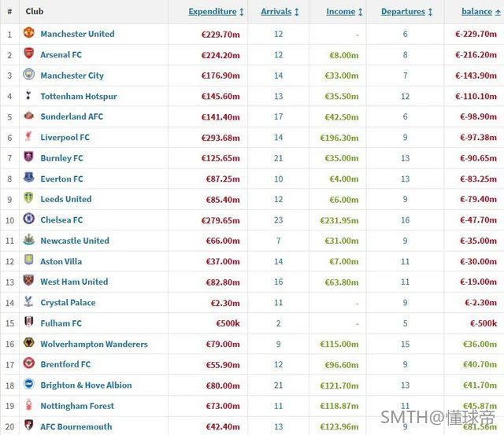Click Manchester United's €-229.70m balance
This screenshot has height=435, width=504.
coord(476,34)
